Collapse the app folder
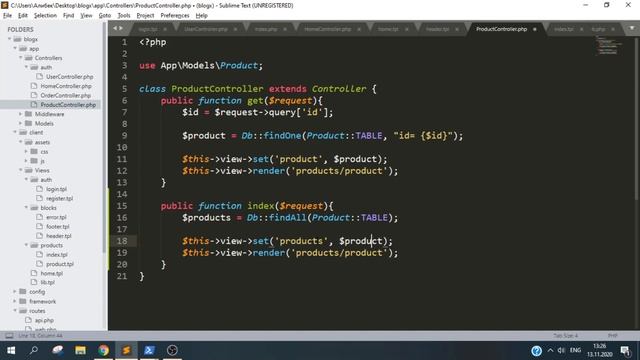This screenshot has height=360, width=640. pyautogui.click(x=15, y=49)
